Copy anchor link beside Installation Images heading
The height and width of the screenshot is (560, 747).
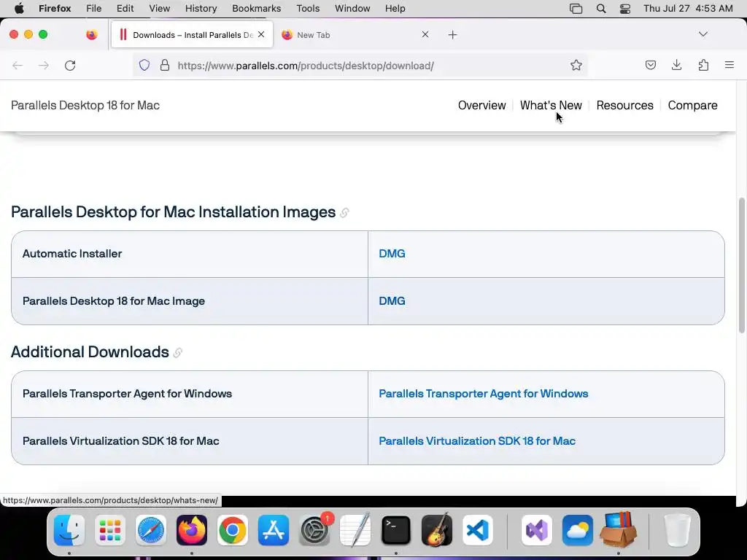point(344,213)
